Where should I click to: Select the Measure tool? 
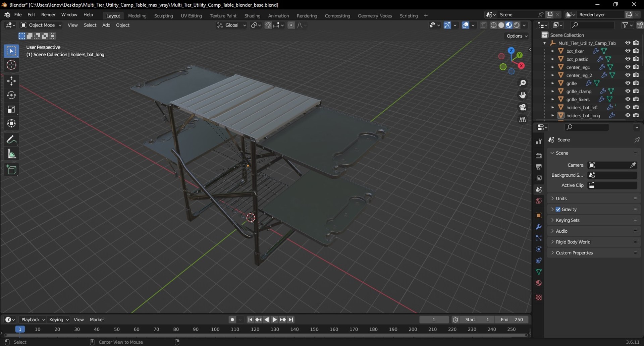11,154
